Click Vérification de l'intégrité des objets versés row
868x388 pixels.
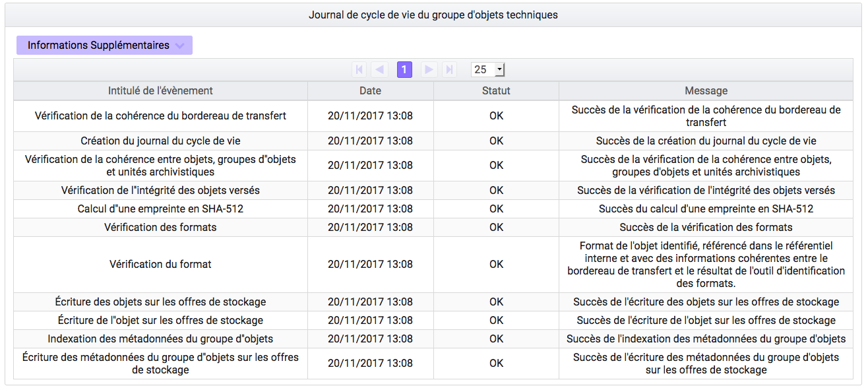point(433,190)
